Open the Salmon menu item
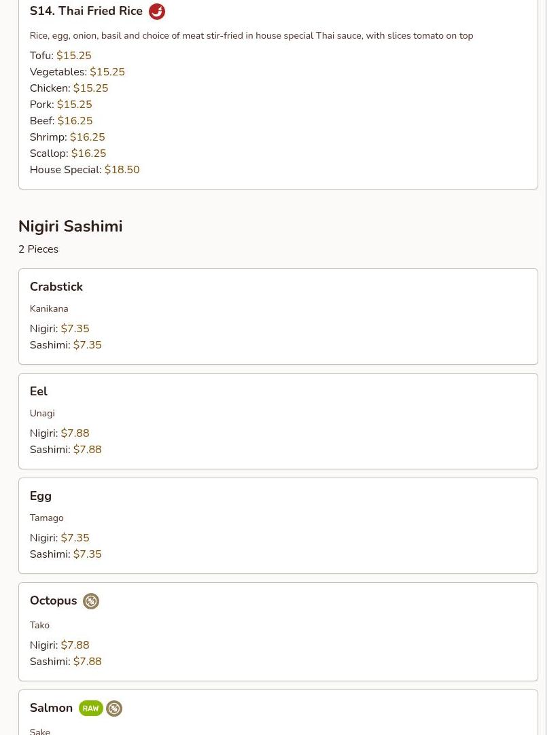 coord(51,708)
